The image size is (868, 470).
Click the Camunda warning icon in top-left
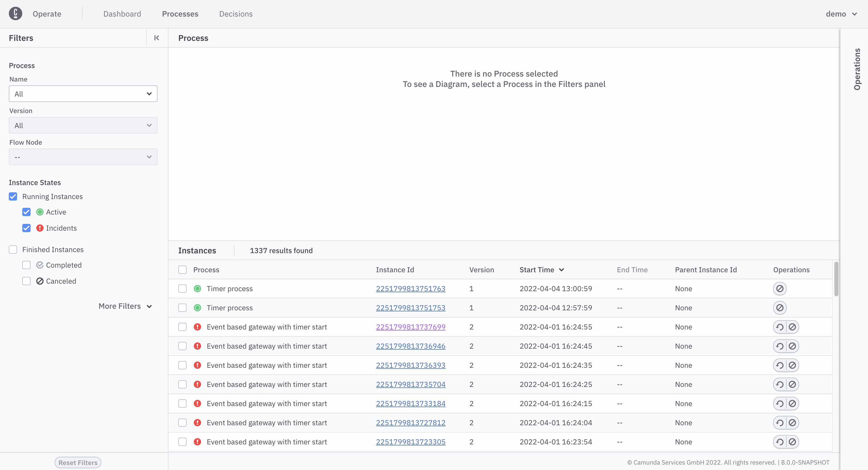coord(16,13)
